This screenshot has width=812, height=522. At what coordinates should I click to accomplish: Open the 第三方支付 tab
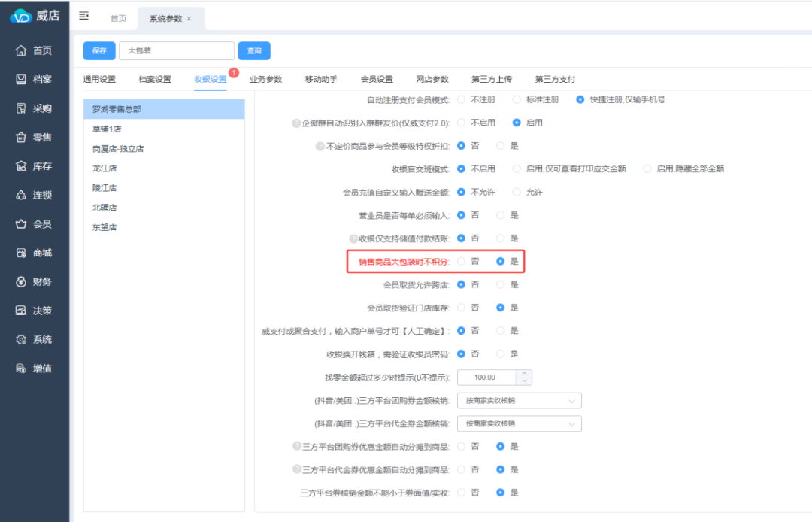point(555,80)
